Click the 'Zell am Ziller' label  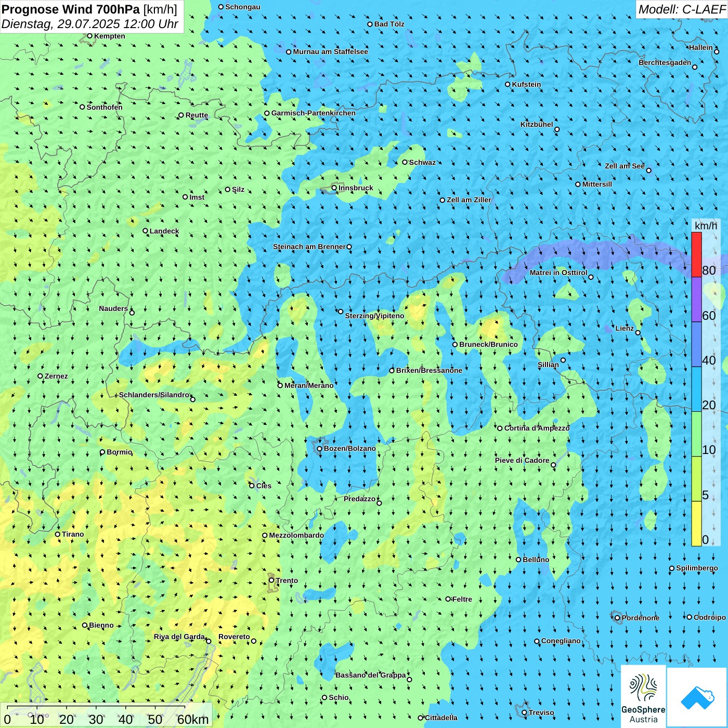pyautogui.click(x=469, y=200)
